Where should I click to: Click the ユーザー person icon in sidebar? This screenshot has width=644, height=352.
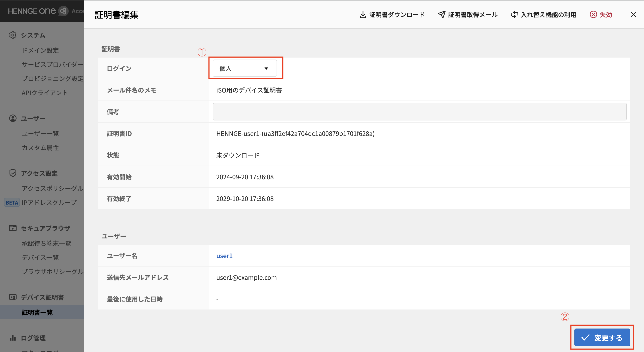pyautogui.click(x=13, y=118)
